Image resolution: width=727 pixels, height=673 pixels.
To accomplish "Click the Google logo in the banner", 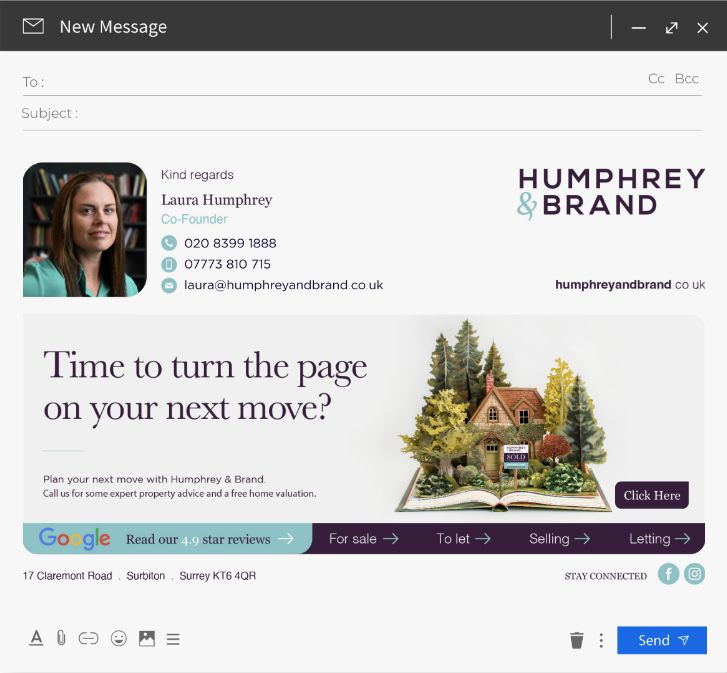I will pos(75,539).
